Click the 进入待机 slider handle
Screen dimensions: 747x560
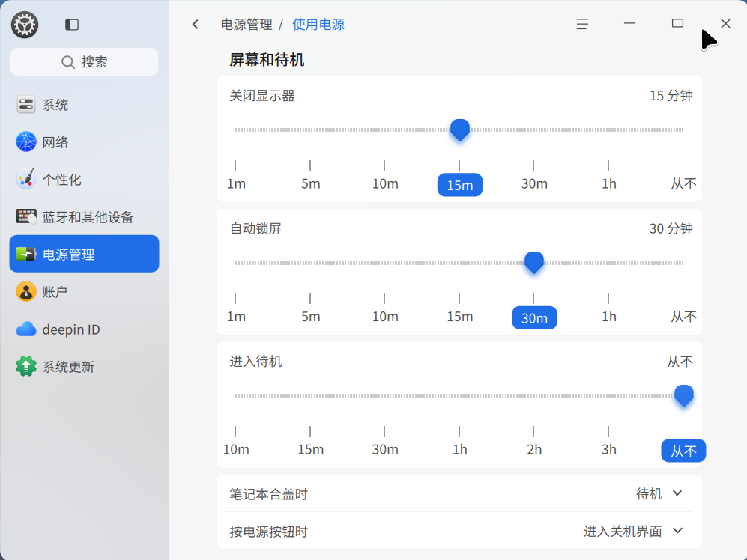[683, 396]
